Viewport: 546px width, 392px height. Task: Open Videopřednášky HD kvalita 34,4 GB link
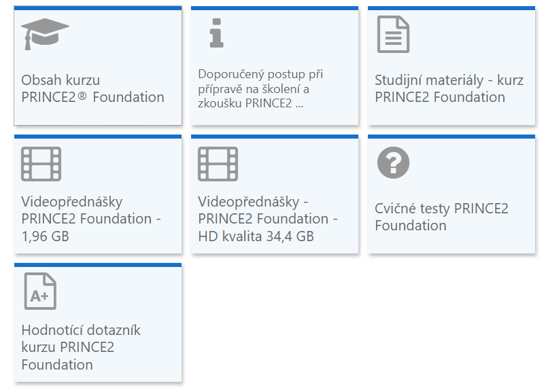pos(267,219)
